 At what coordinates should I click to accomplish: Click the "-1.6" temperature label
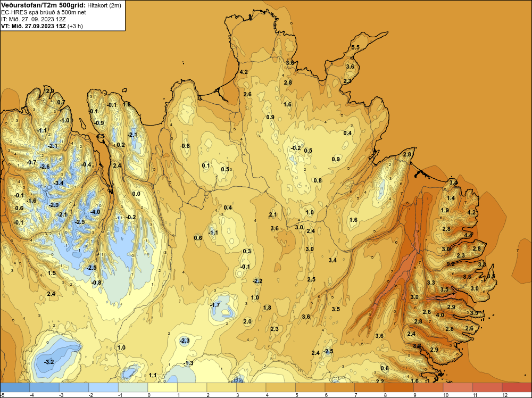click(31, 201)
